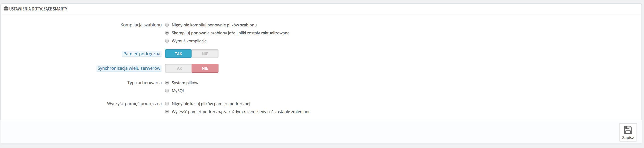Select MySQL as caching type
The width and height of the screenshot is (644, 148).
pyautogui.click(x=167, y=91)
